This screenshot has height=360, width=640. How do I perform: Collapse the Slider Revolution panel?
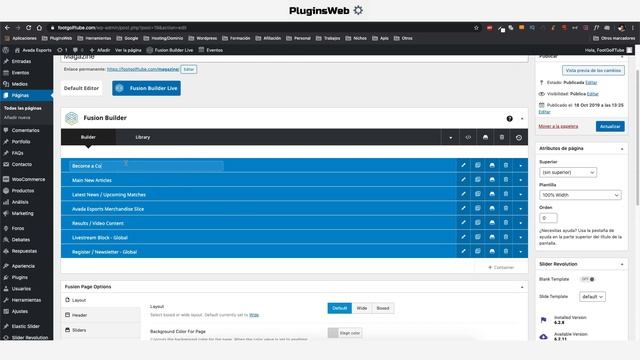tap(622, 264)
